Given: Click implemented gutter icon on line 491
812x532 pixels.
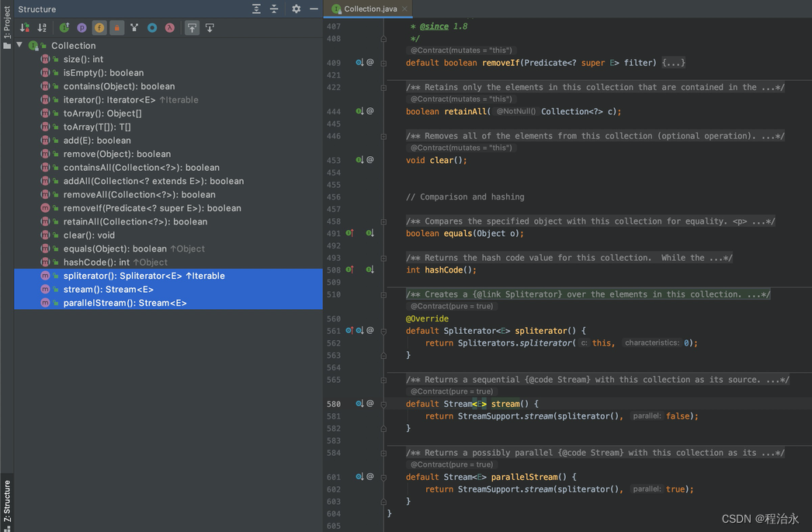Looking at the screenshot, I should [370, 233].
